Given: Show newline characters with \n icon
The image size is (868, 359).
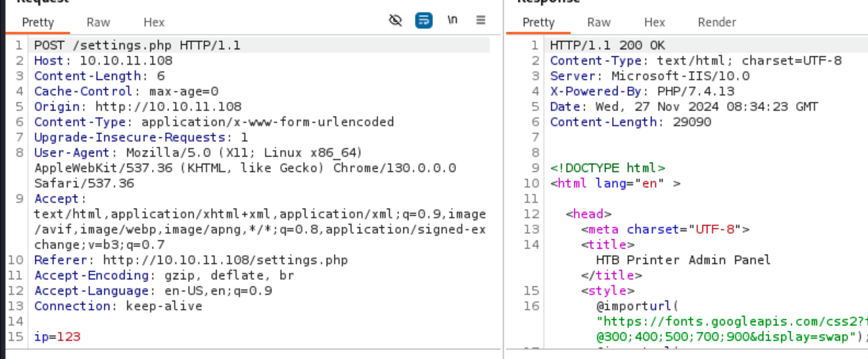Looking at the screenshot, I should click(452, 20).
